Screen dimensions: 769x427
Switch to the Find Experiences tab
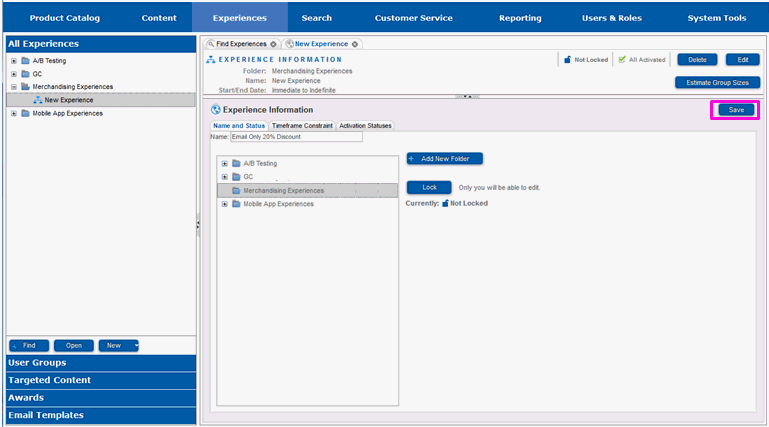[x=241, y=44]
